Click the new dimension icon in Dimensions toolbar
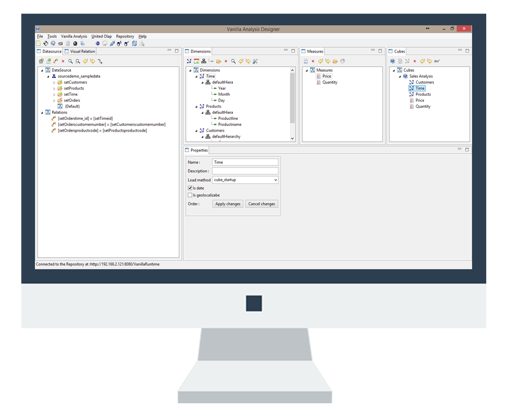The width and height of the screenshot is (506, 420). point(189,61)
